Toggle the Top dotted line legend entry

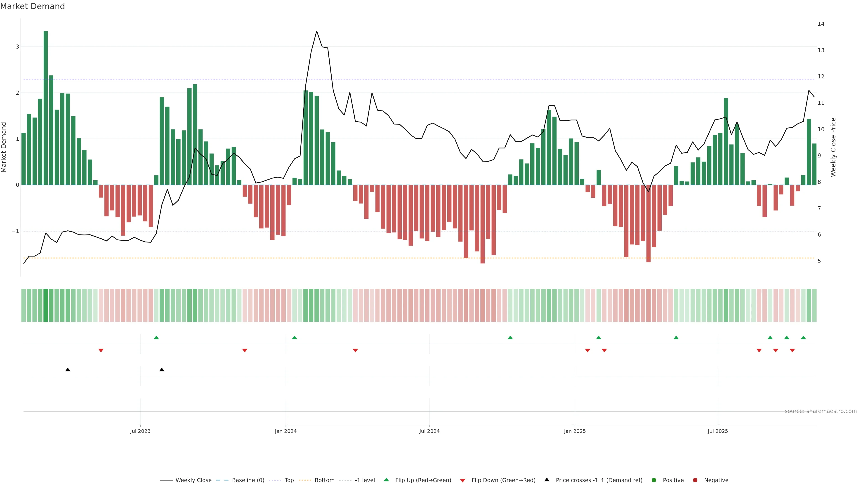[x=289, y=480]
